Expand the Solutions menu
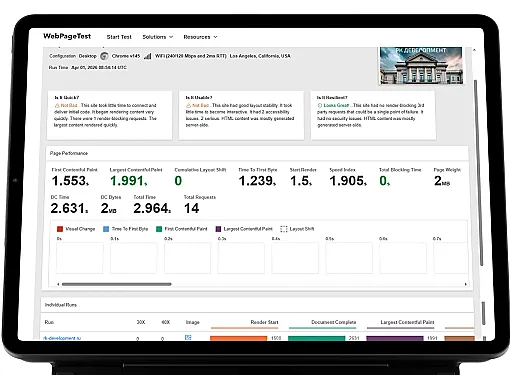This screenshot has width=510, height=375. pyautogui.click(x=158, y=37)
